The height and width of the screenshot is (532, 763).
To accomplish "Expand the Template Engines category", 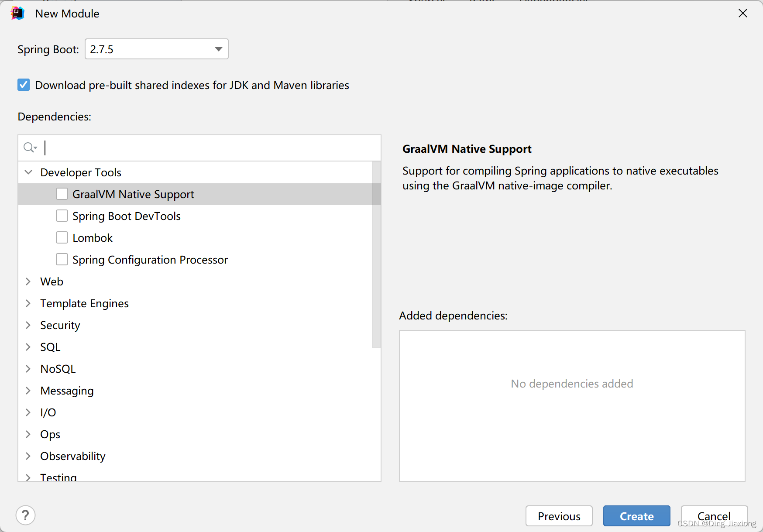I will (x=28, y=303).
